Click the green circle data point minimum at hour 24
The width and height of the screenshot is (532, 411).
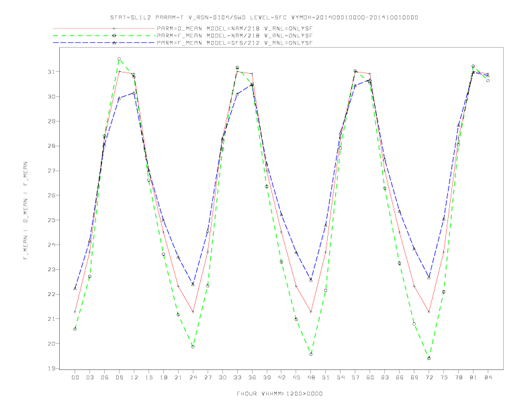coord(193,347)
